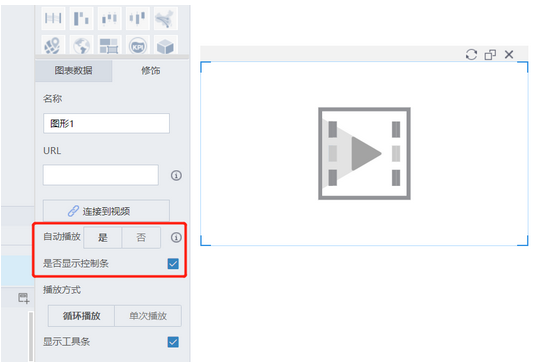The width and height of the screenshot is (536, 362).
Task: Click the pop-out window icon on component
Action: click(x=490, y=54)
